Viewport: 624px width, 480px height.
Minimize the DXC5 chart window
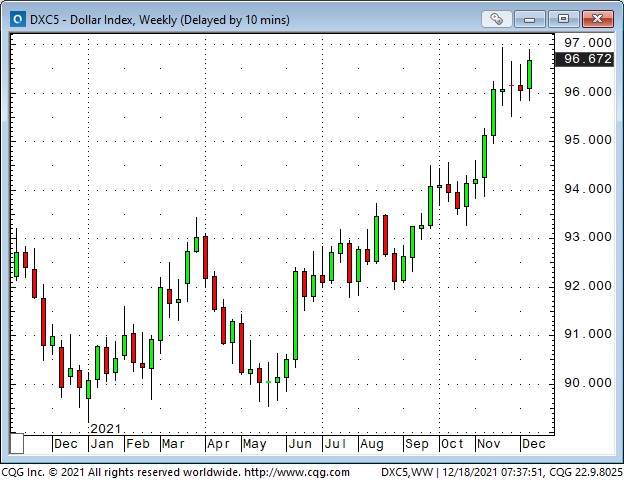click(x=529, y=19)
